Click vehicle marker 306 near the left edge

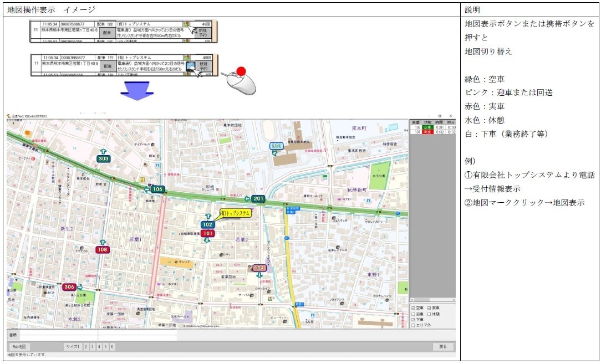click(69, 287)
